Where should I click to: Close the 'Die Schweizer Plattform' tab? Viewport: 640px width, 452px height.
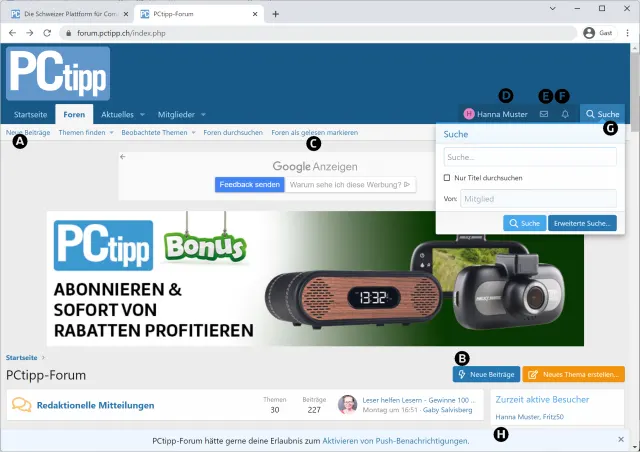(x=126, y=14)
